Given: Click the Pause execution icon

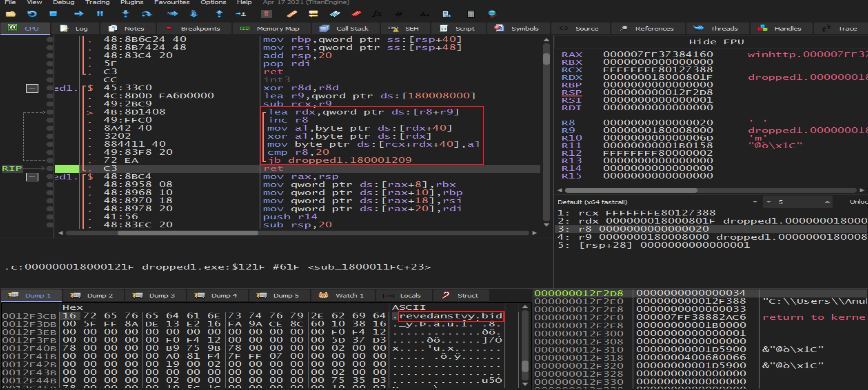Looking at the screenshot, I should coord(100,14).
